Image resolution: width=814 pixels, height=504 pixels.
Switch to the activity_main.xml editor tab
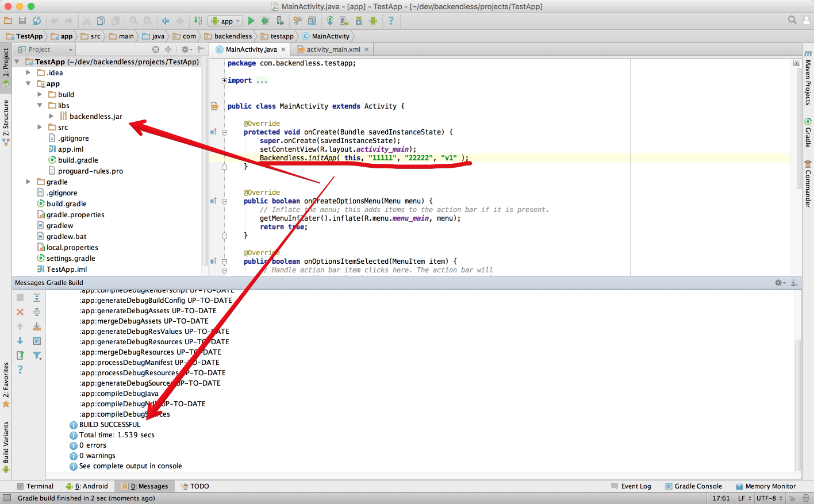click(333, 49)
